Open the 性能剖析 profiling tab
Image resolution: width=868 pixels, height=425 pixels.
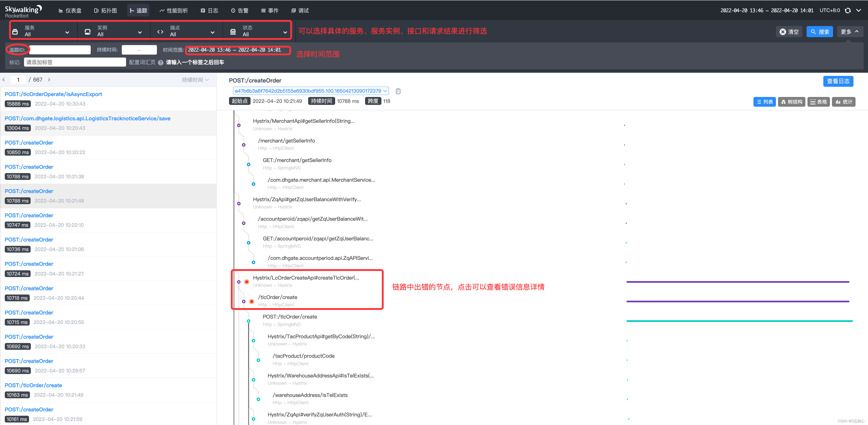(x=173, y=10)
